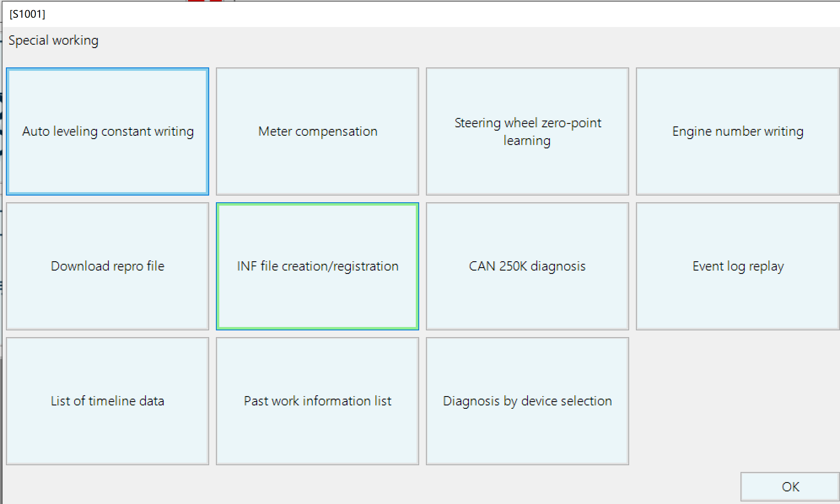This screenshot has height=504, width=840.
Task: Open Event log replay
Action: (738, 266)
